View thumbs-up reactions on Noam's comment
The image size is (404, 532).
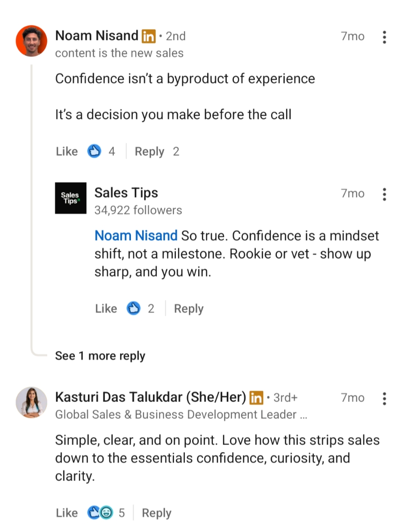pyautogui.click(x=94, y=152)
